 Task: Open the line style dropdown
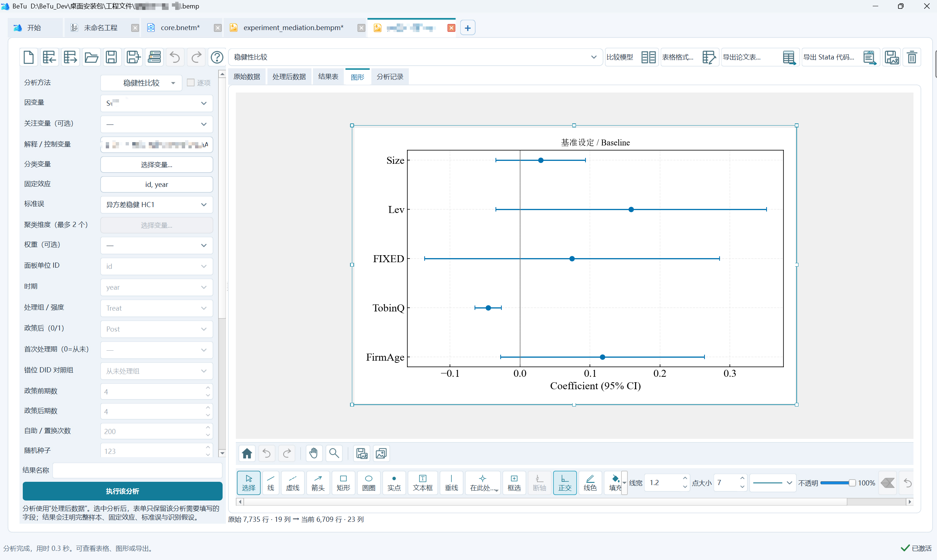pos(772,483)
